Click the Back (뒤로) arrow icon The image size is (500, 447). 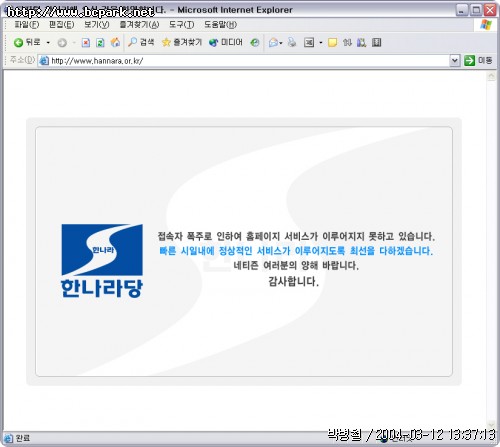pyautogui.click(x=18, y=42)
